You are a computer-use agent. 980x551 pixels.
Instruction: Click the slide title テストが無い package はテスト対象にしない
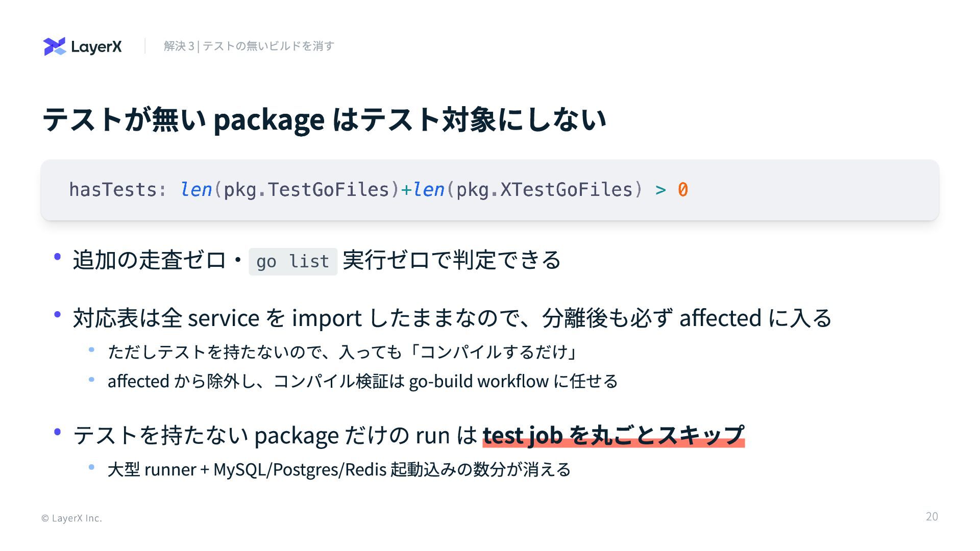click(325, 119)
